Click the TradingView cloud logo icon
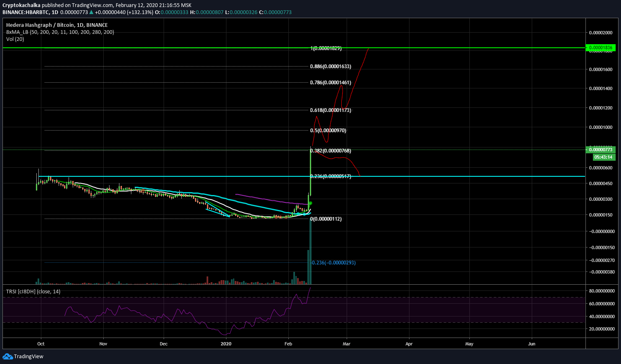Image resolution: width=621 pixels, height=364 pixels. [x=7, y=356]
